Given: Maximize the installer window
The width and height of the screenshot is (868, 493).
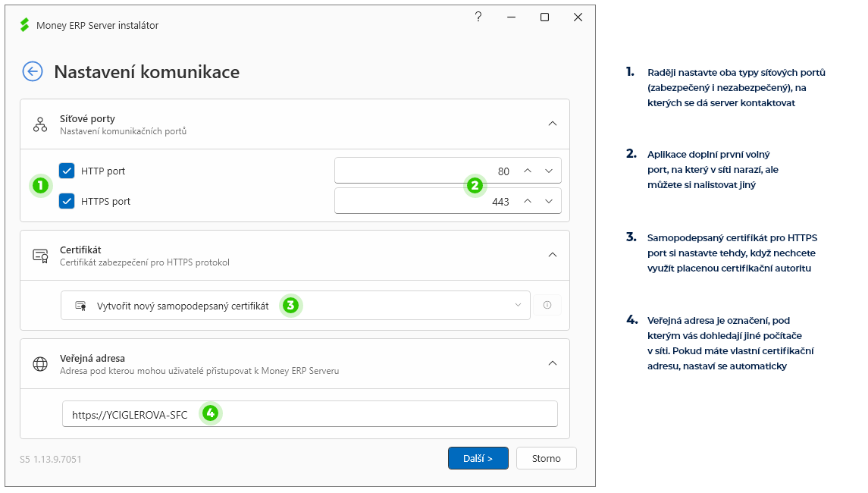Looking at the screenshot, I should click(545, 17).
